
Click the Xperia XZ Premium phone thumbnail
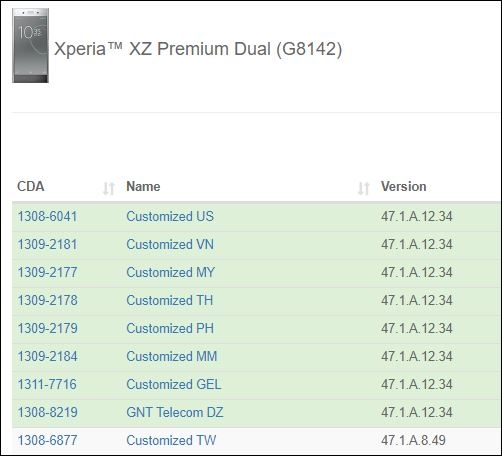tap(30, 45)
